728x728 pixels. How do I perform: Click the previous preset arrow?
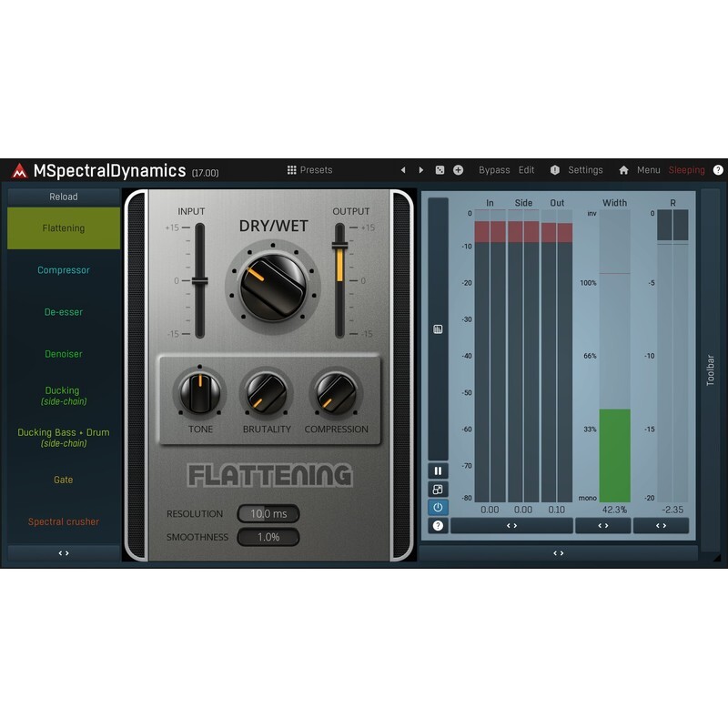[403, 170]
